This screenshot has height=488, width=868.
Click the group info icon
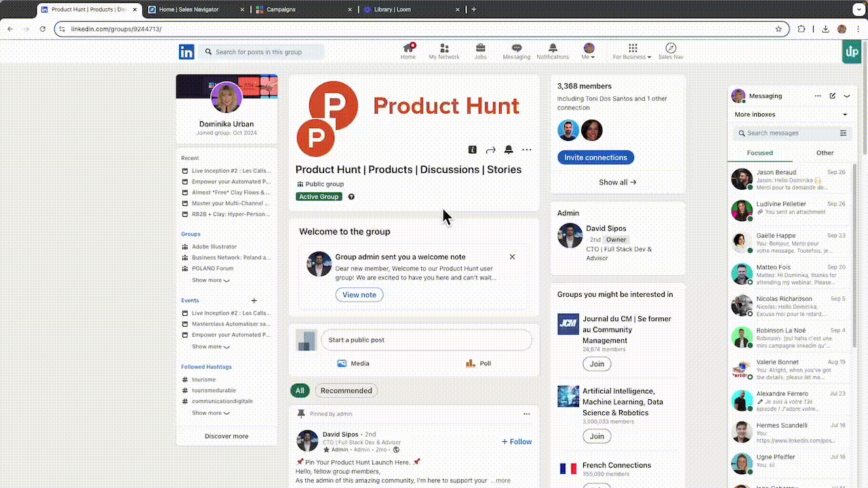tap(473, 150)
